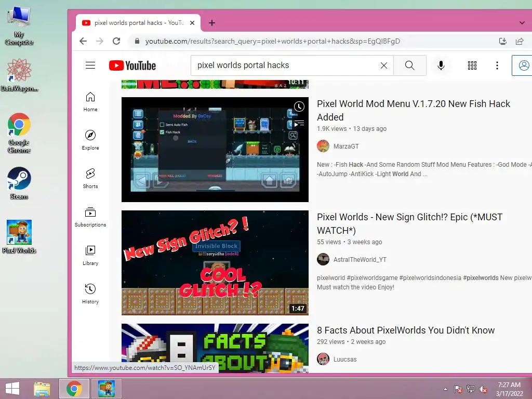The height and width of the screenshot is (399, 532).
Task: Click the search magnifier button
Action: [409, 65]
